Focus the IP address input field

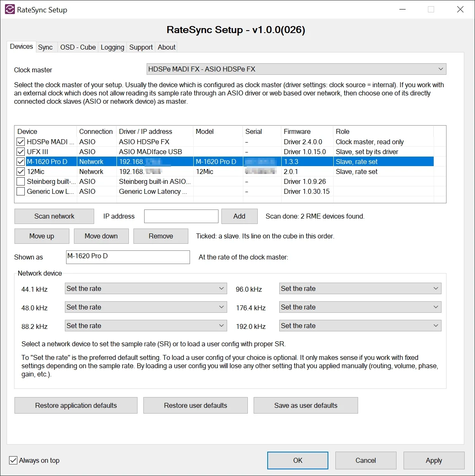click(x=181, y=216)
